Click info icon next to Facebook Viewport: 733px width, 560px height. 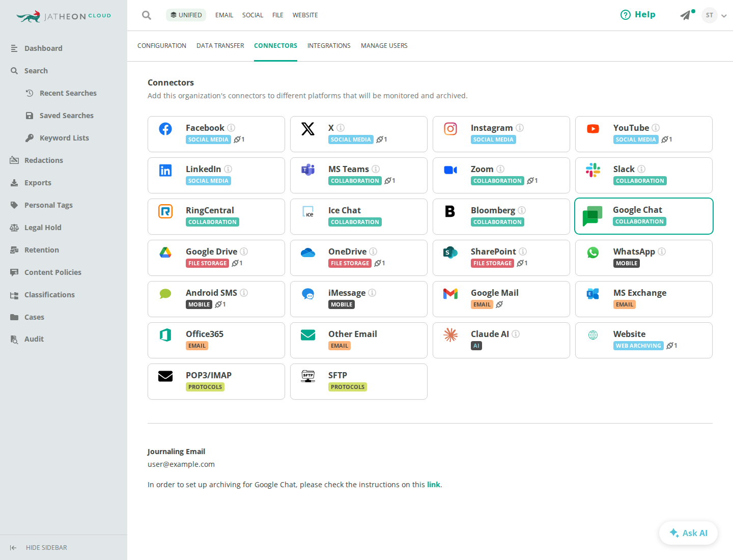pyautogui.click(x=231, y=128)
